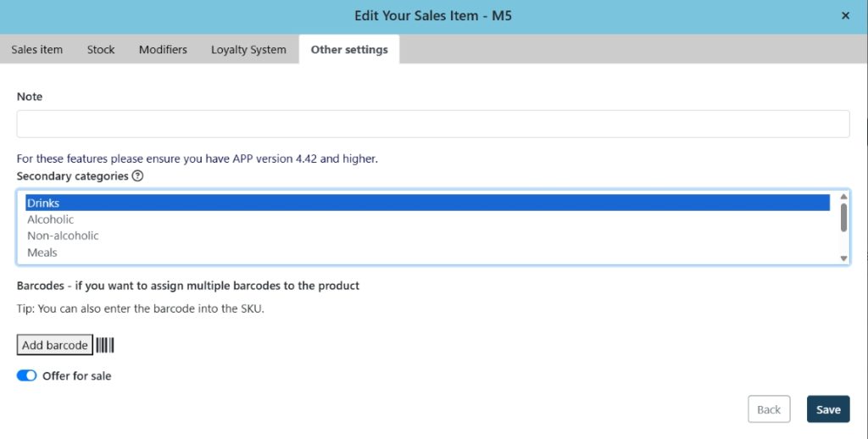Go to the Modifiers tab

[163, 49]
